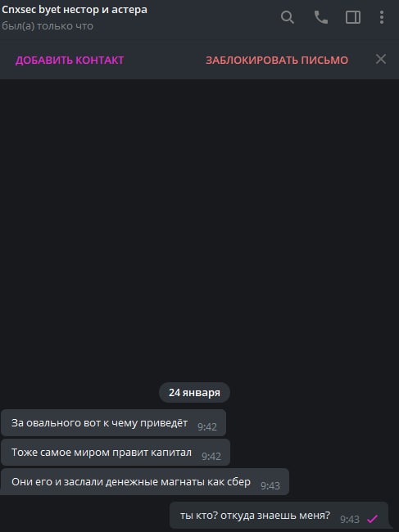The width and height of the screenshot is (399, 532).
Task: Click ЗАБЛОКИРОВАТЬ ПИСЬМО to block the user
Action: [277, 60]
